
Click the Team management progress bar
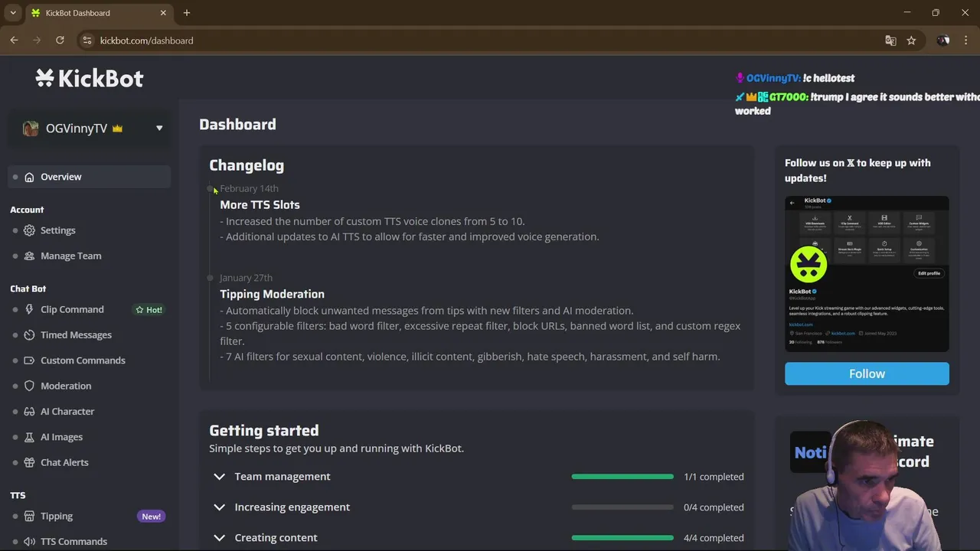(x=622, y=477)
